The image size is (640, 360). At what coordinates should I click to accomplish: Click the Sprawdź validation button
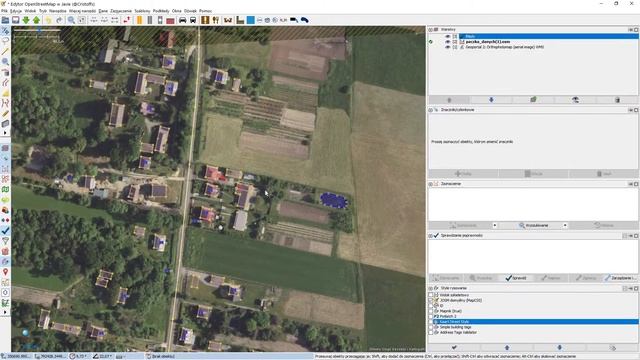click(516, 278)
